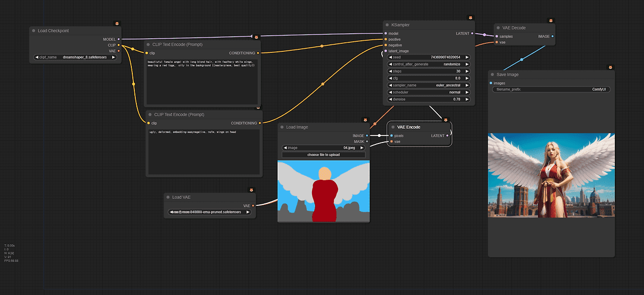Image resolution: width=644 pixels, height=295 pixels.
Task: Click the filename_prefix input showing ComfyUI
Action: 551,90
